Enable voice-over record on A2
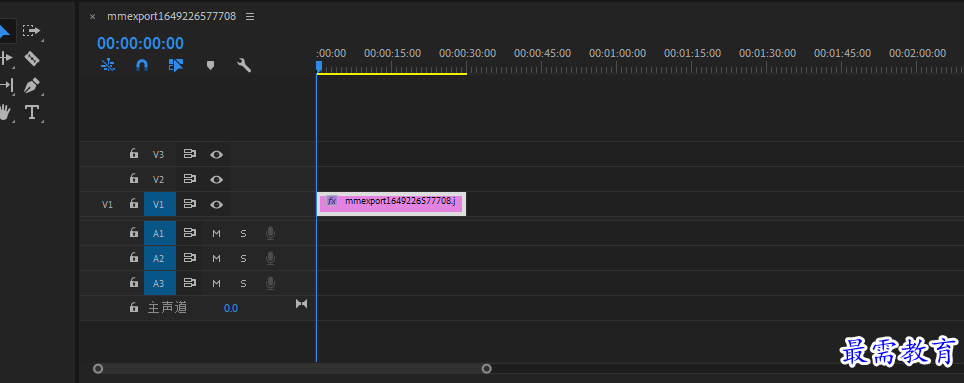 (270, 258)
